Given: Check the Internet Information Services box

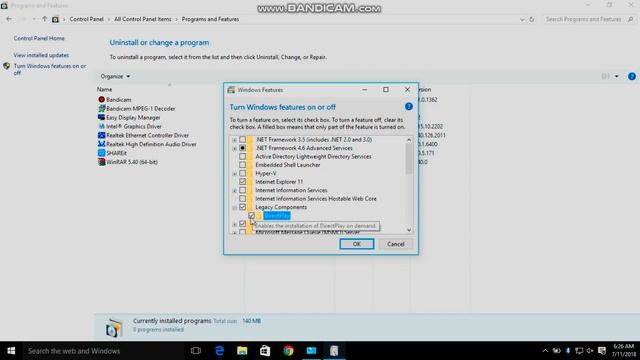Looking at the screenshot, I should 242,190.
